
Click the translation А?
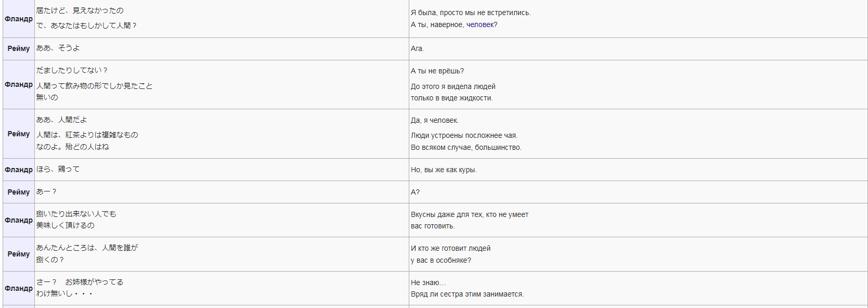(415, 192)
